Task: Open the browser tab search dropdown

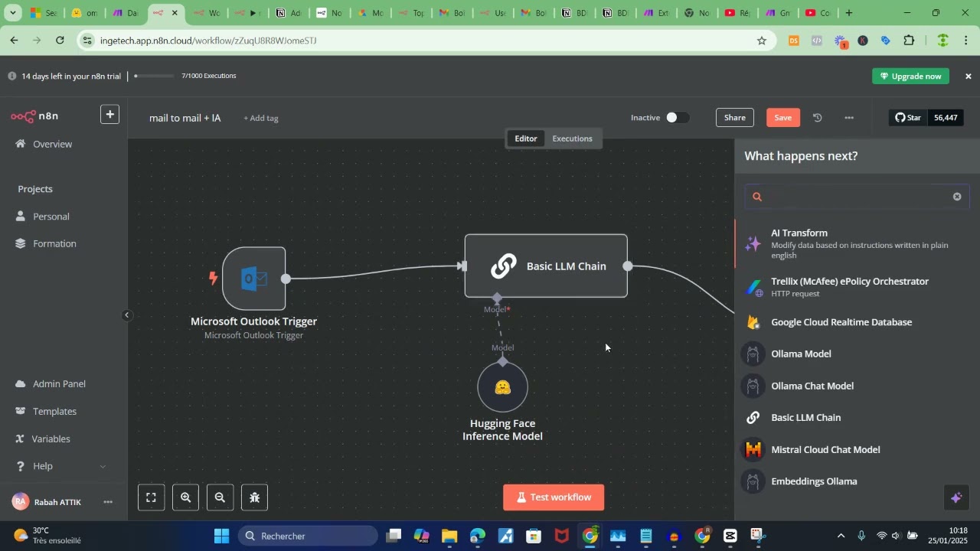Action: pyautogui.click(x=13, y=13)
